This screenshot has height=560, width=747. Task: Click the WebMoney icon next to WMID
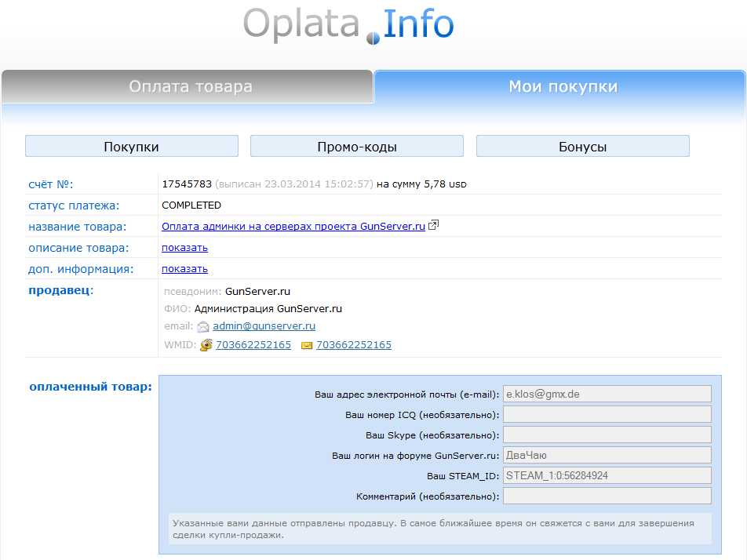[206, 345]
